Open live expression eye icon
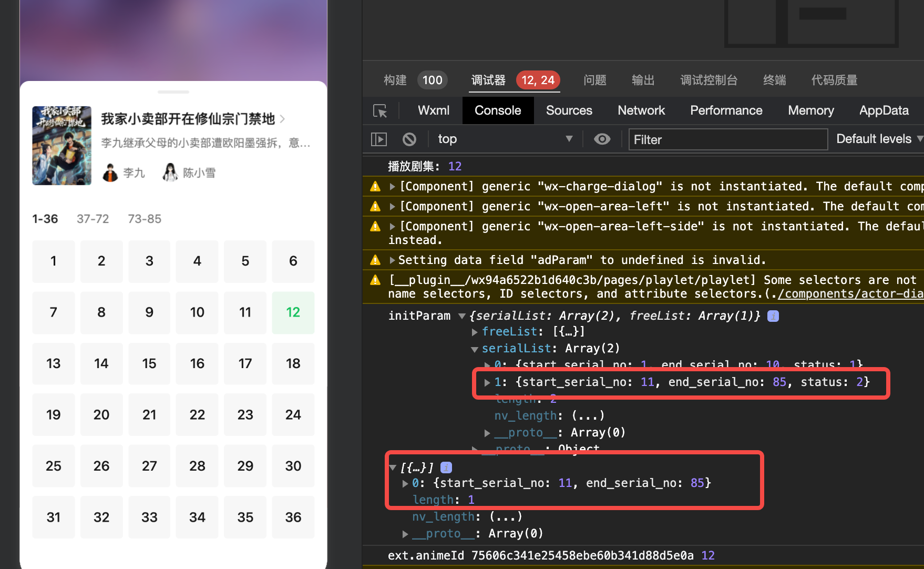Viewport: 924px width, 569px height. click(x=602, y=139)
